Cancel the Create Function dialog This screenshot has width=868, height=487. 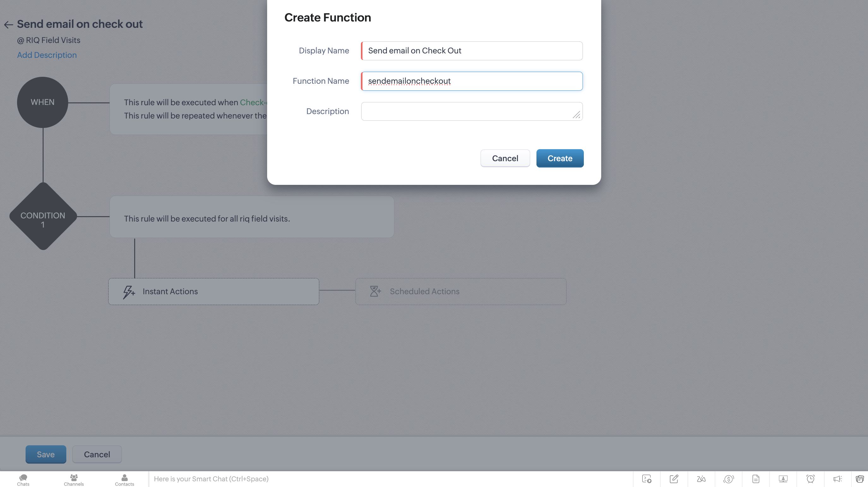pyautogui.click(x=505, y=158)
